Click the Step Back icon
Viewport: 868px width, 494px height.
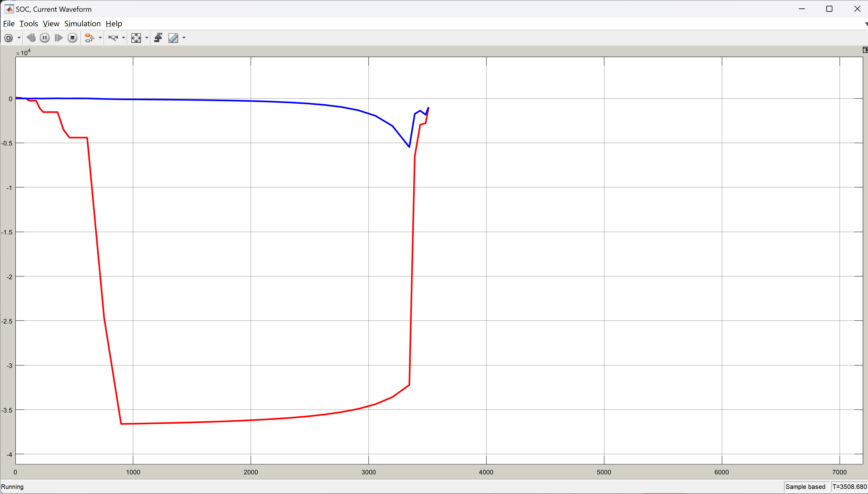[31, 38]
